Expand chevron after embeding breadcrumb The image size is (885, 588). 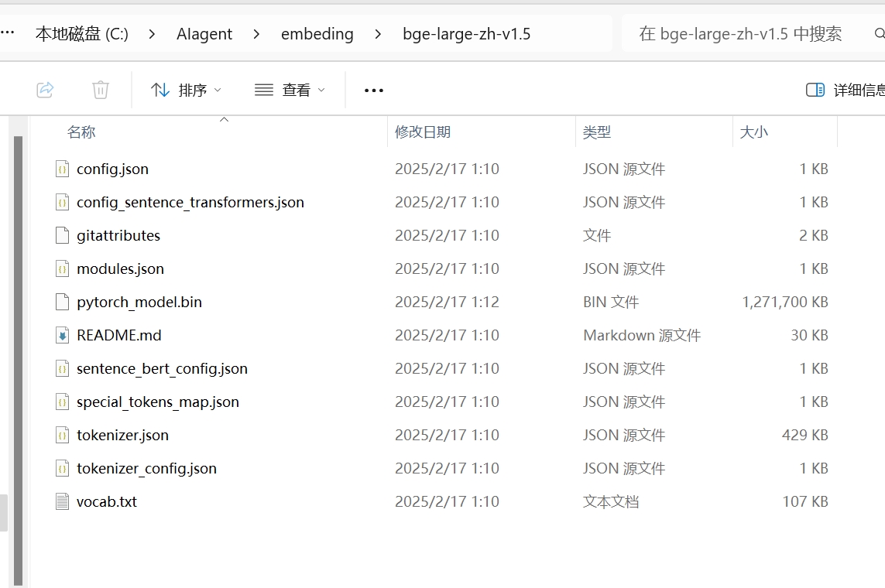[378, 34]
